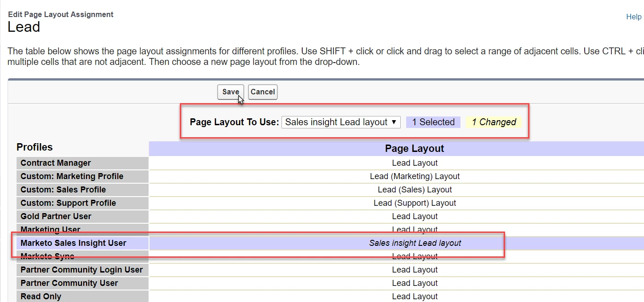Click the 1 Selected indicator

pos(433,122)
